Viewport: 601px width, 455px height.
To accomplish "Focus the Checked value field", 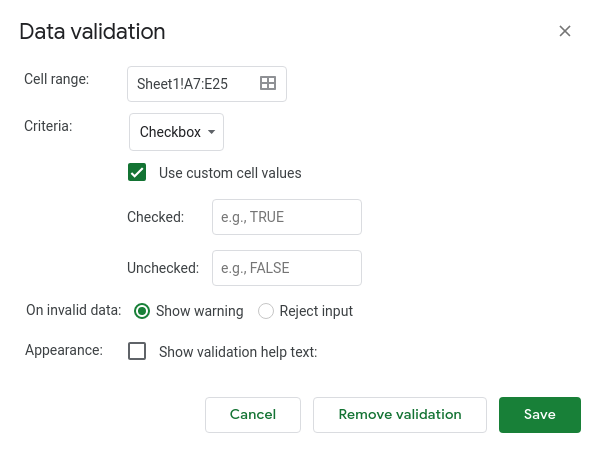I will (x=287, y=217).
